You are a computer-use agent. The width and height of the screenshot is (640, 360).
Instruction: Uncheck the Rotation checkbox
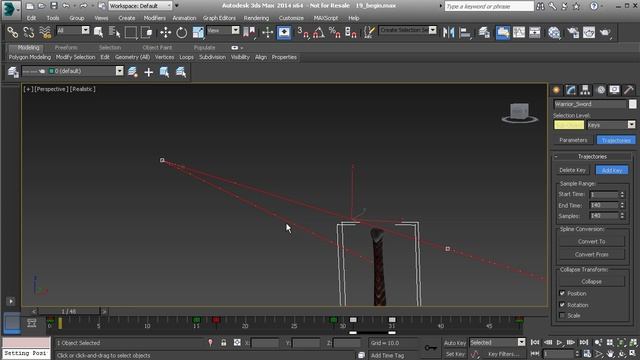point(562,305)
